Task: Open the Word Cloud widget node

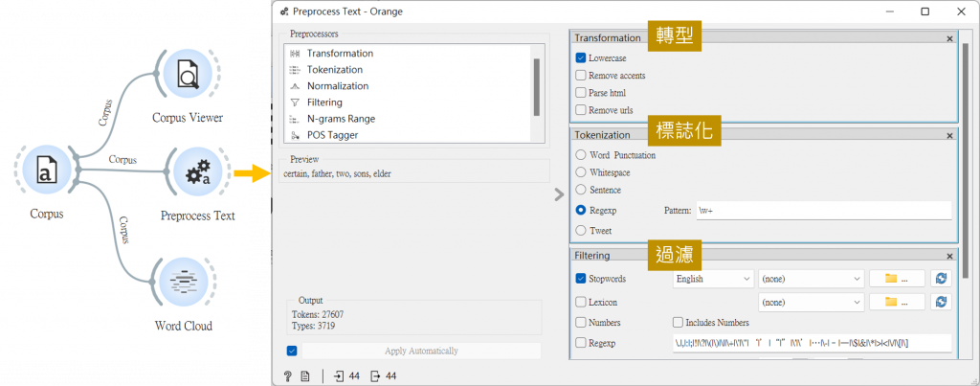Action: pos(184,281)
